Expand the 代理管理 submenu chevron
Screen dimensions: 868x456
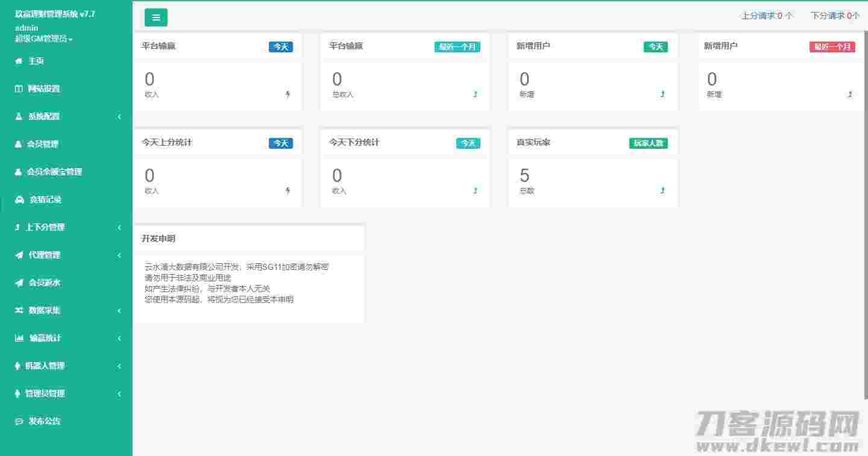click(119, 255)
